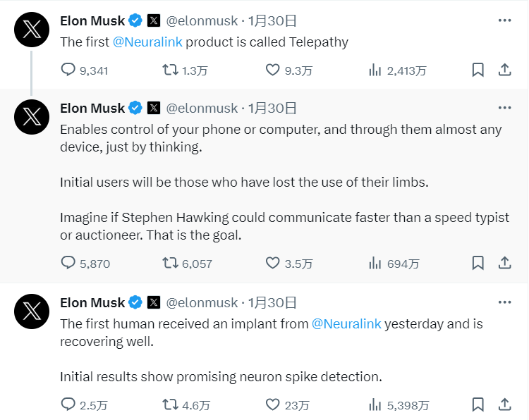This screenshot has width=529, height=420.
Task: Open more options for the implant tweet
Action: (x=505, y=302)
